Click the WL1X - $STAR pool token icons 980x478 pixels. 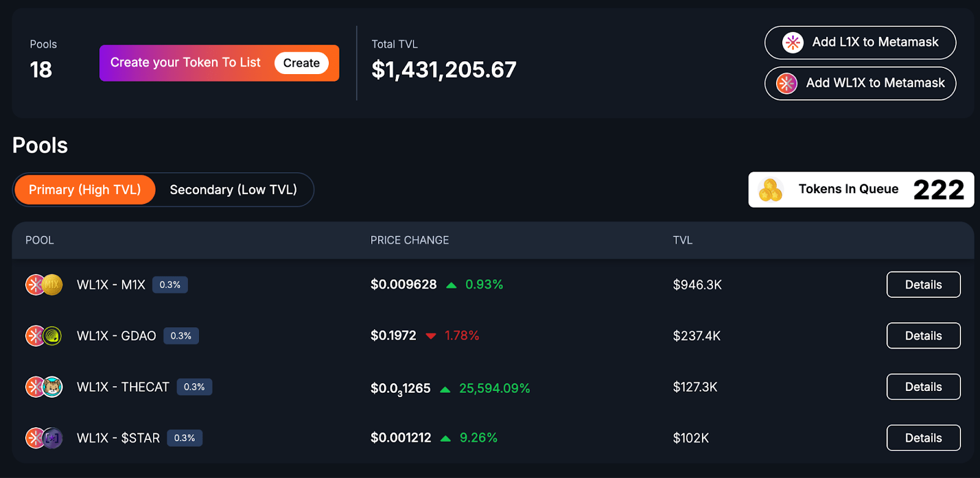click(44, 438)
